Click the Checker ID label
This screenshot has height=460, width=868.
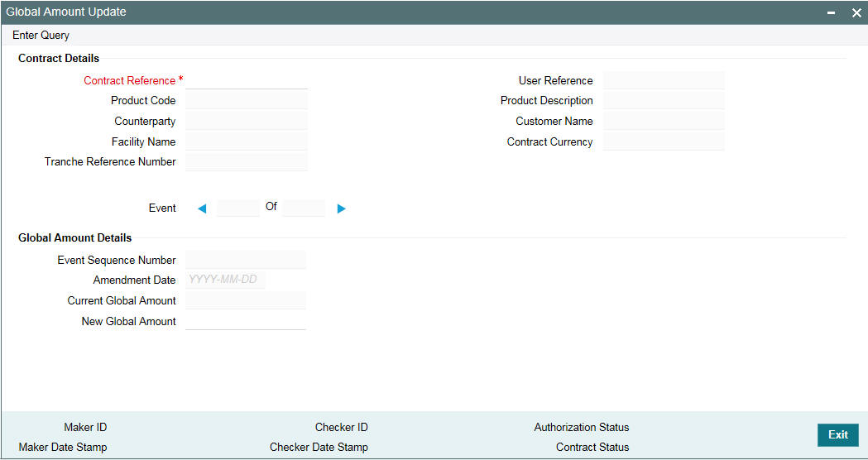tap(342, 428)
